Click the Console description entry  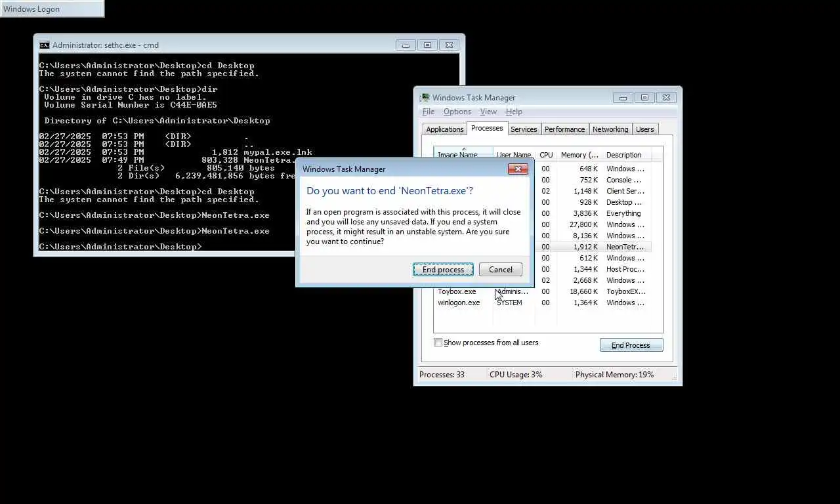623,180
